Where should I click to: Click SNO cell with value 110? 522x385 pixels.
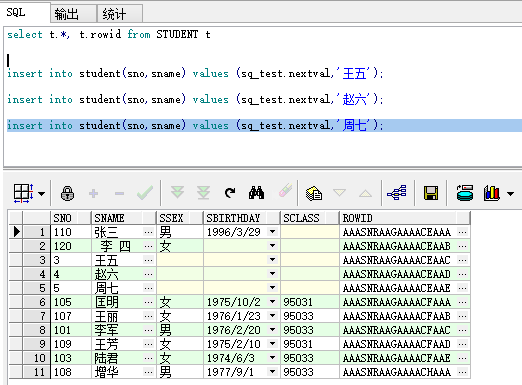click(70, 232)
